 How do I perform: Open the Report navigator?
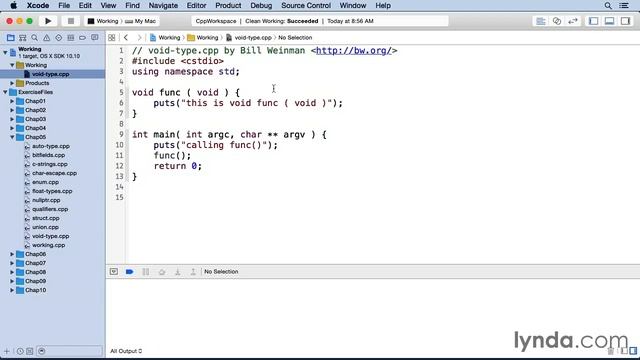[x=95, y=38]
